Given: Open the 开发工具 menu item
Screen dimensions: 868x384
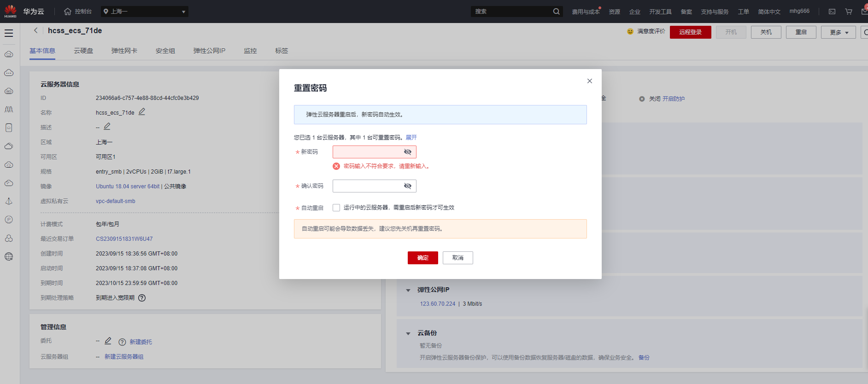Looking at the screenshot, I should tap(660, 12).
